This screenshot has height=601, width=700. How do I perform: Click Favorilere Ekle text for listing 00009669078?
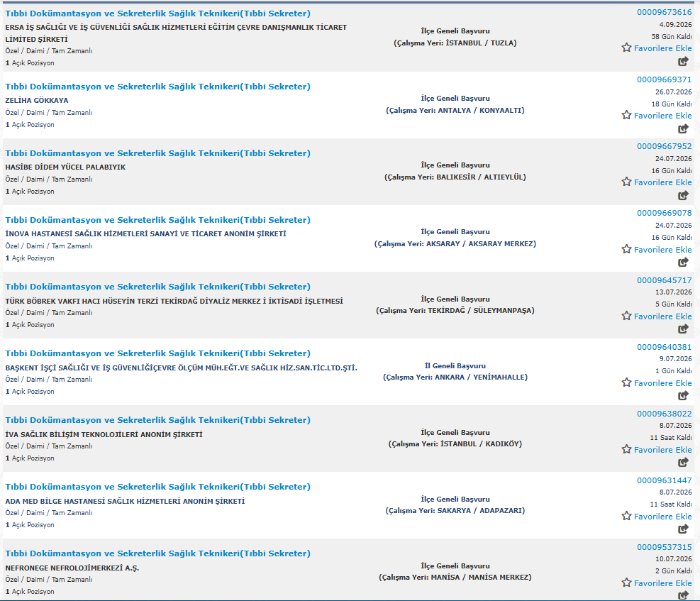click(x=663, y=250)
